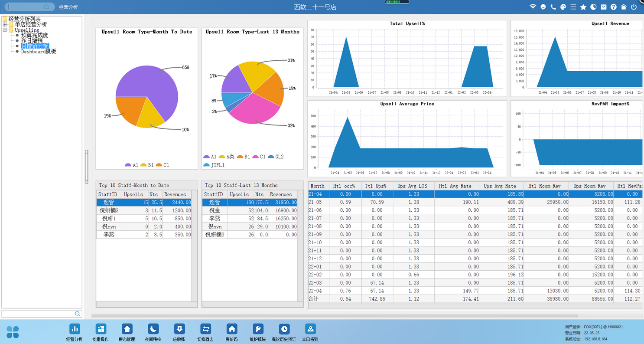The image size is (644, 344).
Task: Select the 经营分析列表 root folder
Action: (25, 19)
